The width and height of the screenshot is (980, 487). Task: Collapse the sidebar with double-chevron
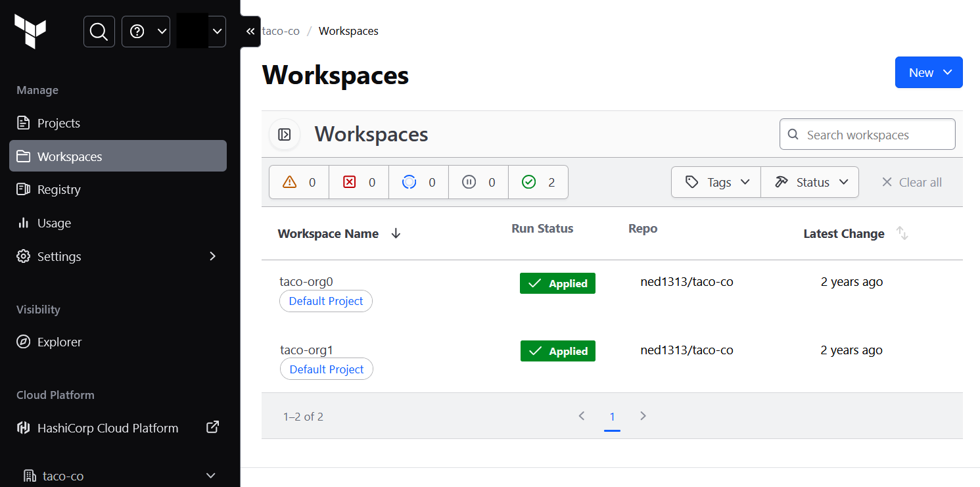[x=250, y=32]
